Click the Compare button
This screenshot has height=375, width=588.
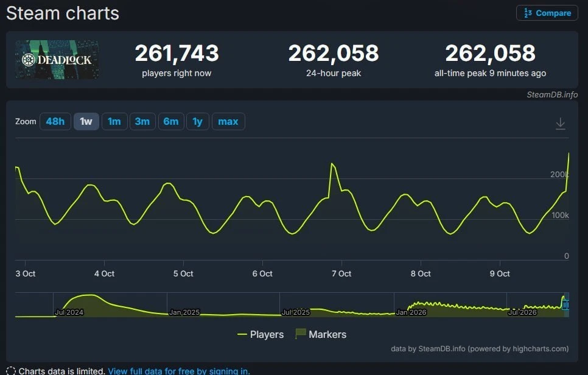pos(547,13)
